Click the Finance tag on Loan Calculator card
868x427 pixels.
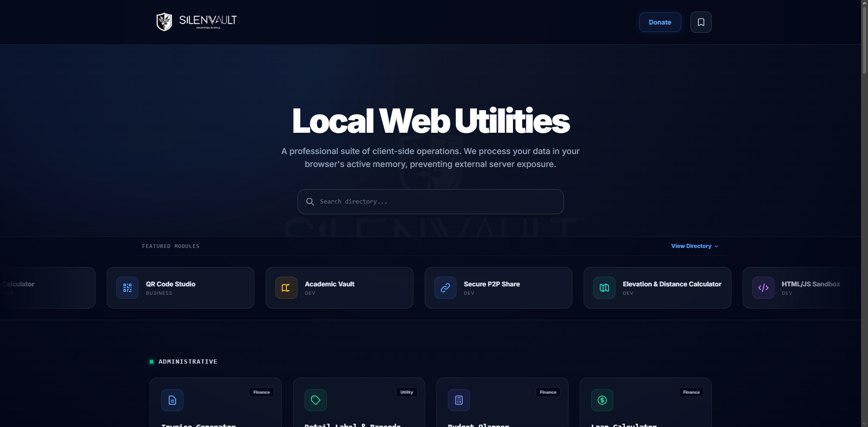pyautogui.click(x=691, y=392)
